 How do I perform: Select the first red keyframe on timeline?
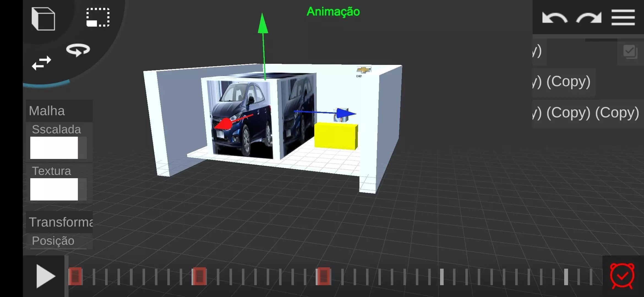point(75,276)
